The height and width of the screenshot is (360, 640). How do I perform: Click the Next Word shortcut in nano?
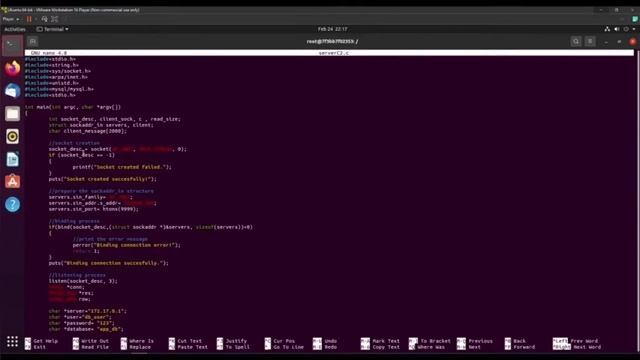576,347
